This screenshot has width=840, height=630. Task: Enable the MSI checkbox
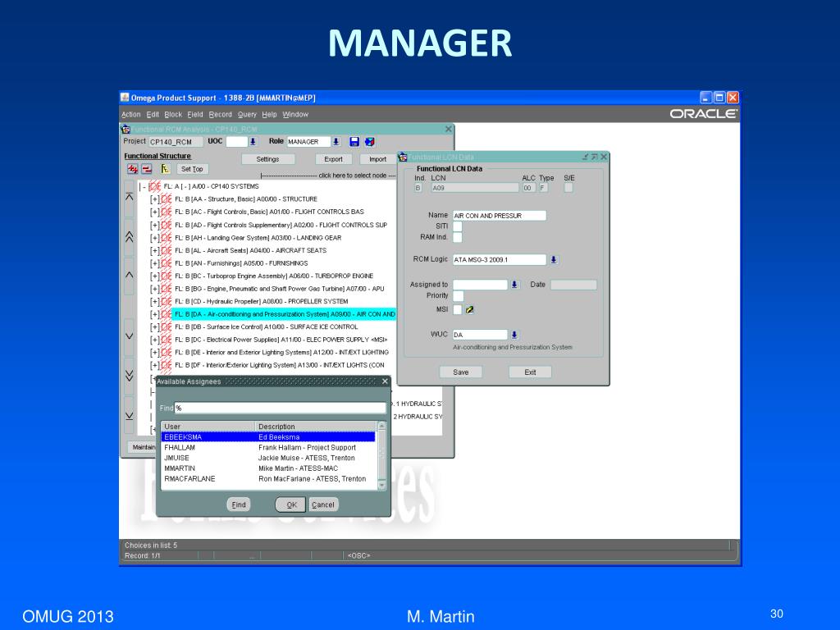click(458, 309)
